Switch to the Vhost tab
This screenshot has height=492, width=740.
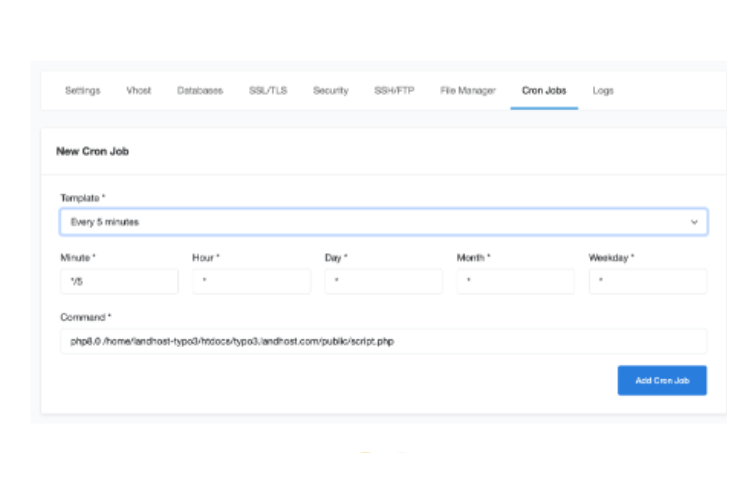point(139,91)
